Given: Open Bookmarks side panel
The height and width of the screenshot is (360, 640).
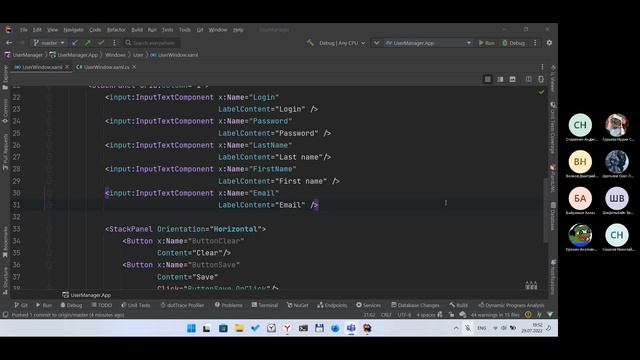Looking at the screenshot, I should 5,242.
